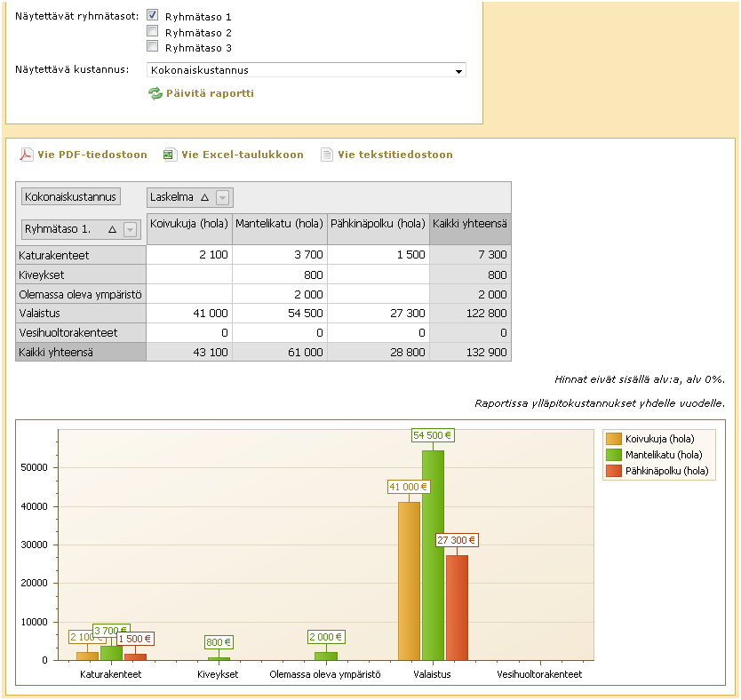This screenshot has width=741, height=700.
Task: Uncheck the Ryhmätaso 1 checkbox
Action: tap(153, 15)
